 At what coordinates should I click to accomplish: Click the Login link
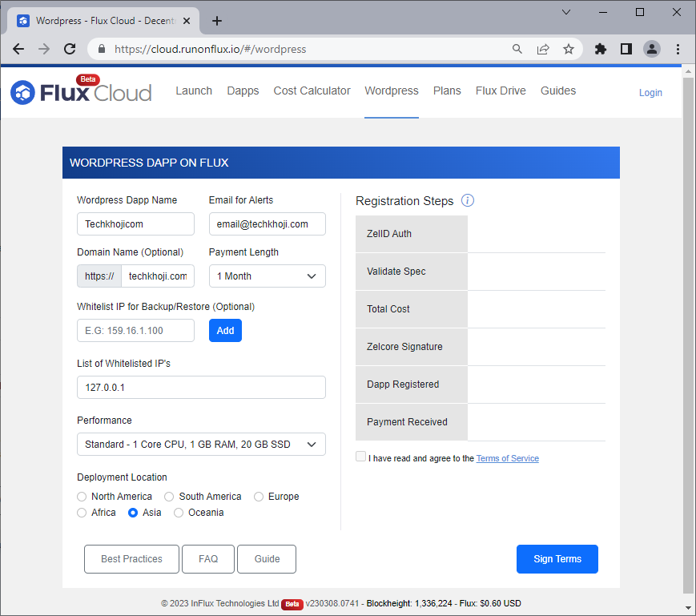tap(650, 93)
